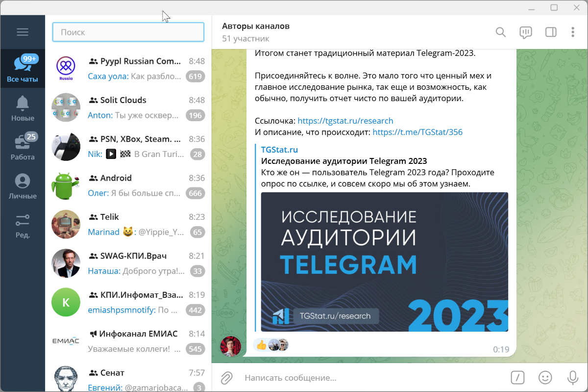Open the Работа folder
The image size is (588, 392).
(x=23, y=147)
